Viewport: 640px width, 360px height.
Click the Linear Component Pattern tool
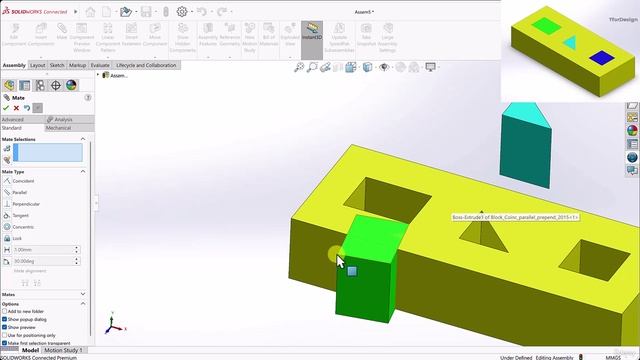[108, 37]
